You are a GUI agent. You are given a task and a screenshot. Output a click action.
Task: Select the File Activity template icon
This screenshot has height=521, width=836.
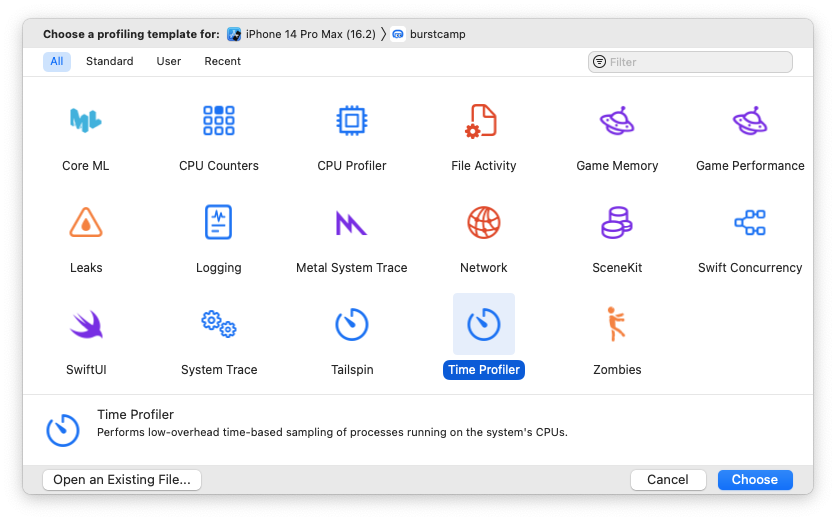click(481, 121)
